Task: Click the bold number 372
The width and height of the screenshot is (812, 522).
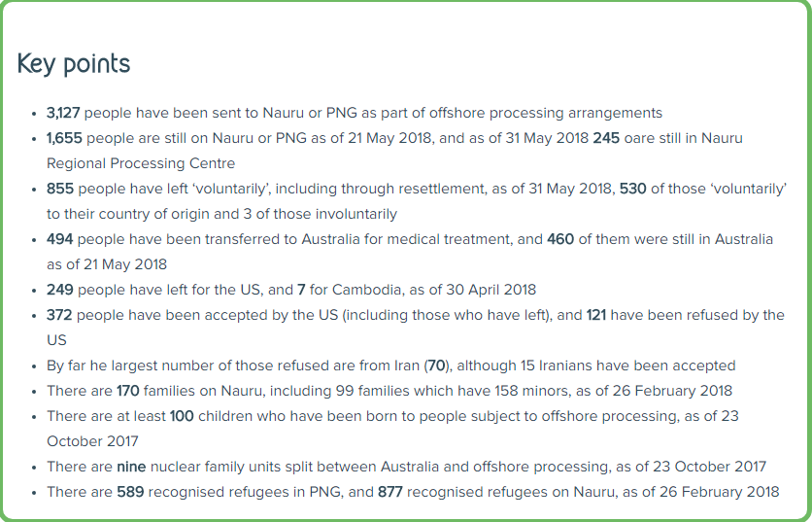Action: point(59,315)
